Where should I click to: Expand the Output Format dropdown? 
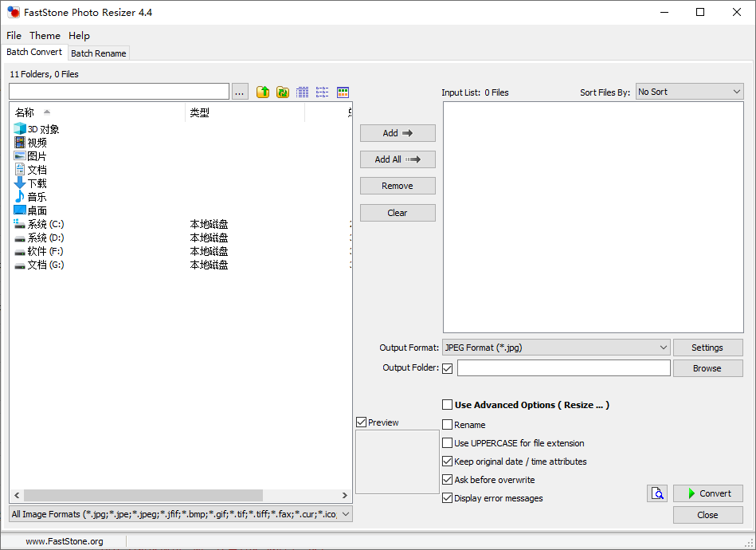[556, 348]
